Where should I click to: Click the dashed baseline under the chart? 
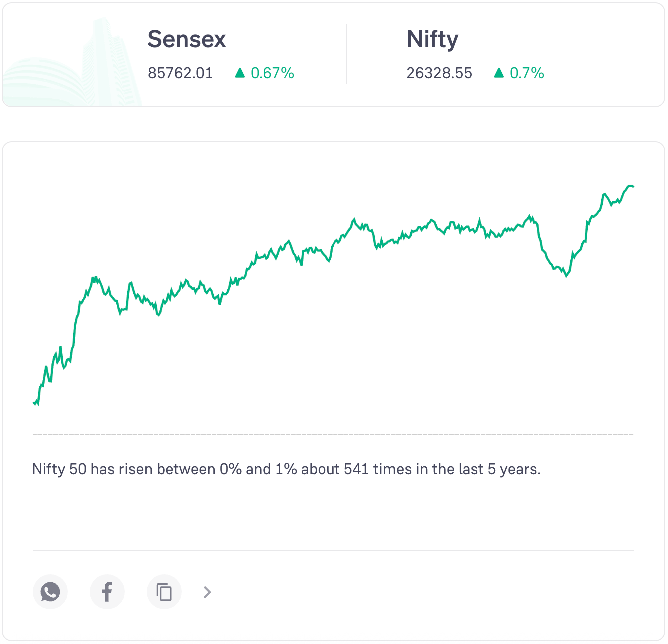coord(333,435)
